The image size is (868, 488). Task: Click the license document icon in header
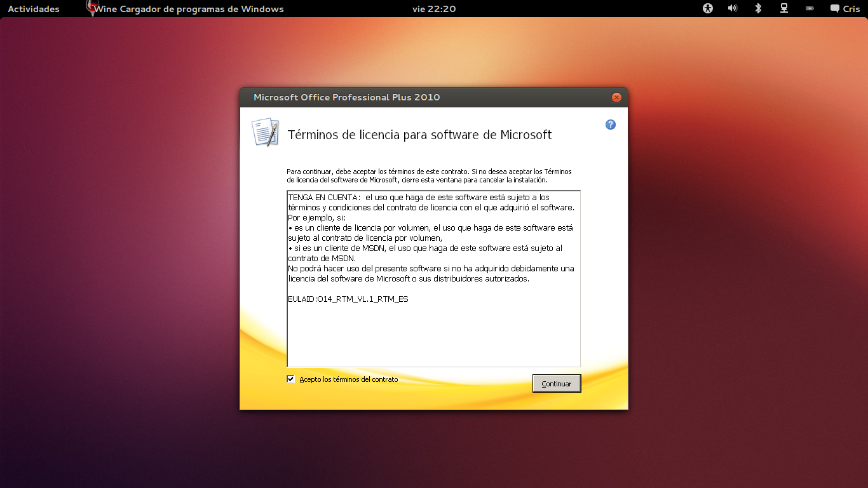[x=265, y=132]
